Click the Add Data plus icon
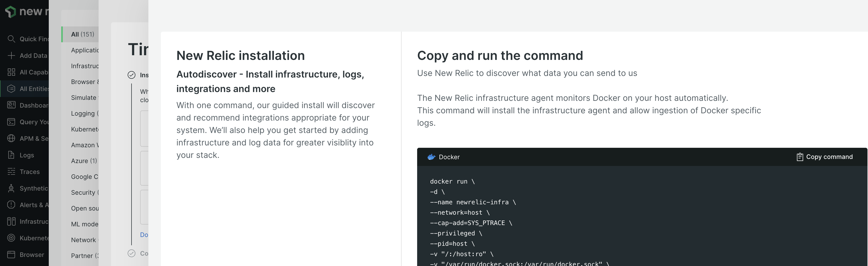 (x=11, y=55)
